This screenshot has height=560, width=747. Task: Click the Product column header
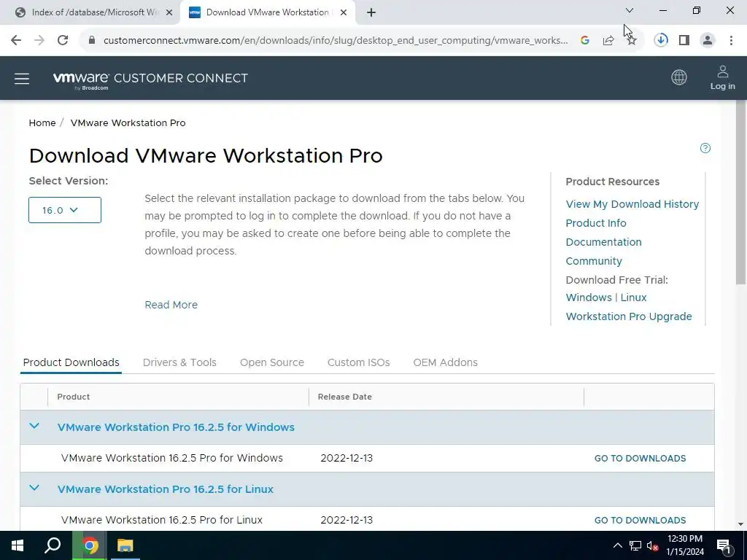click(x=74, y=397)
